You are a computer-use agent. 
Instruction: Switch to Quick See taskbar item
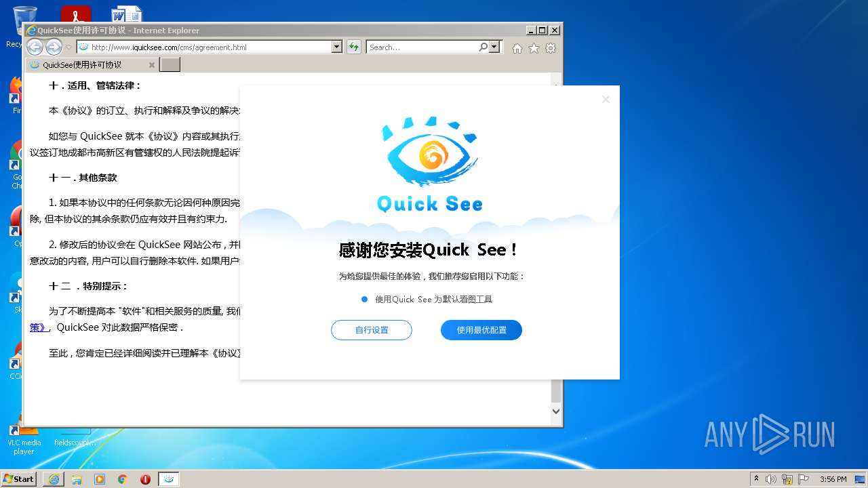click(x=169, y=479)
